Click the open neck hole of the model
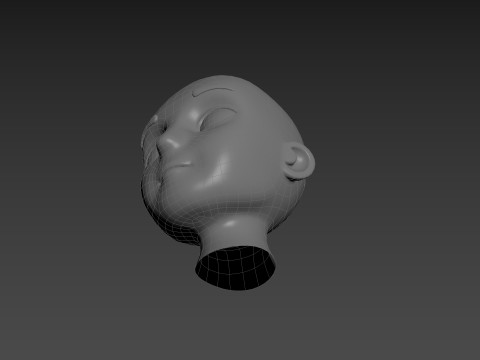 pyautogui.click(x=236, y=268)
